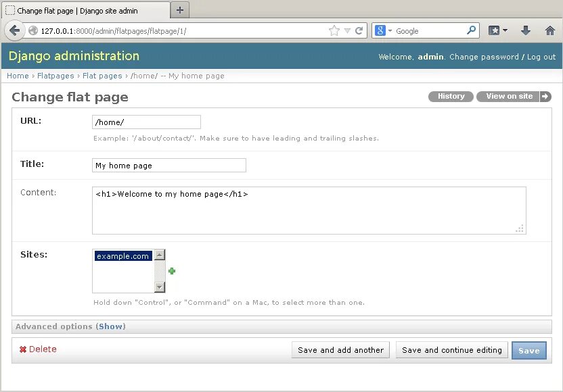Open a new browser tab with plus button
Screen dimensions: 563x392
(x=180, y=10)
